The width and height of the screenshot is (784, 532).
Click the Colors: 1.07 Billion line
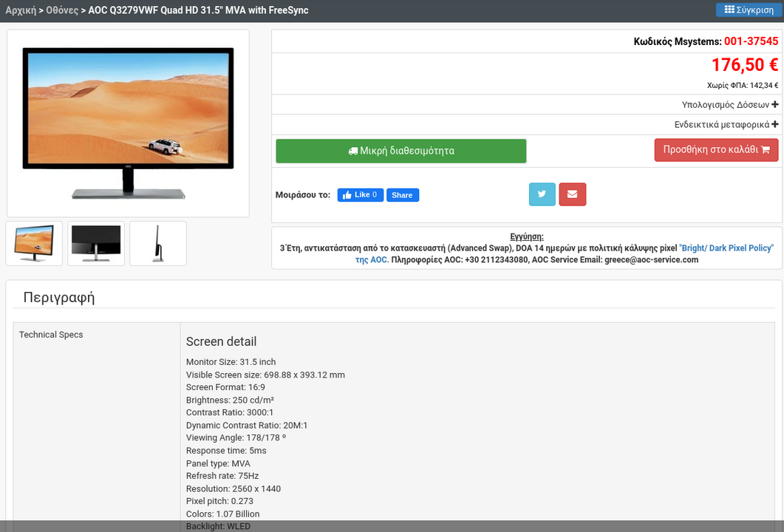(x=223, y=514)
